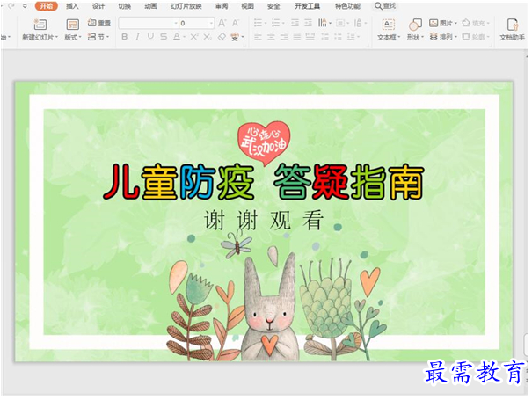Open the 开发工具 developer tab

(x=307, y=6)
